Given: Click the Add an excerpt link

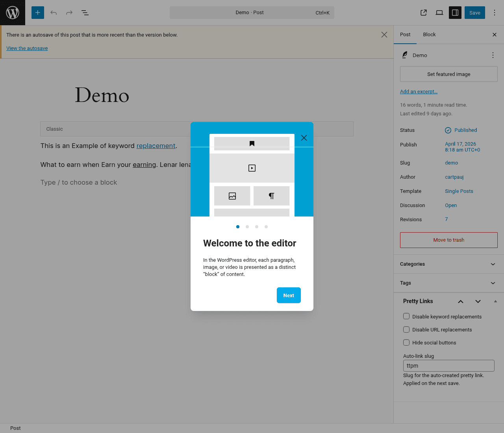Looking at the screenshot, I should [419, 92].
